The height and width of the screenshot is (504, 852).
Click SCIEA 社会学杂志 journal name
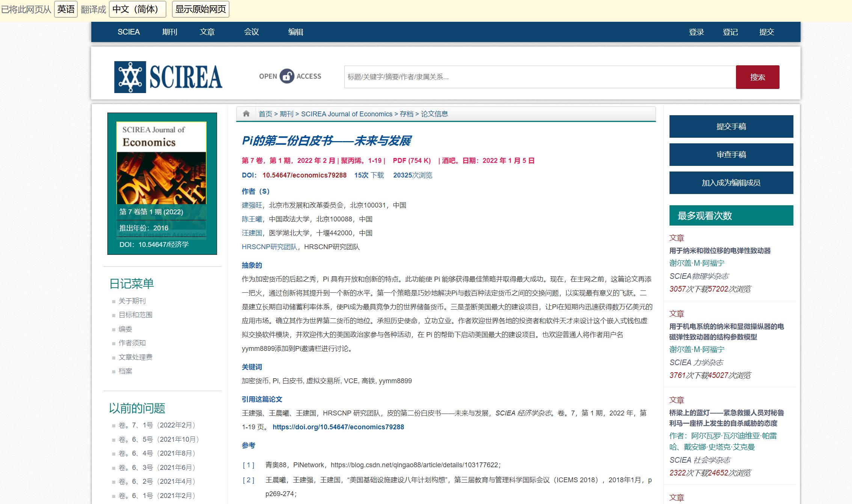pos(700,460)
